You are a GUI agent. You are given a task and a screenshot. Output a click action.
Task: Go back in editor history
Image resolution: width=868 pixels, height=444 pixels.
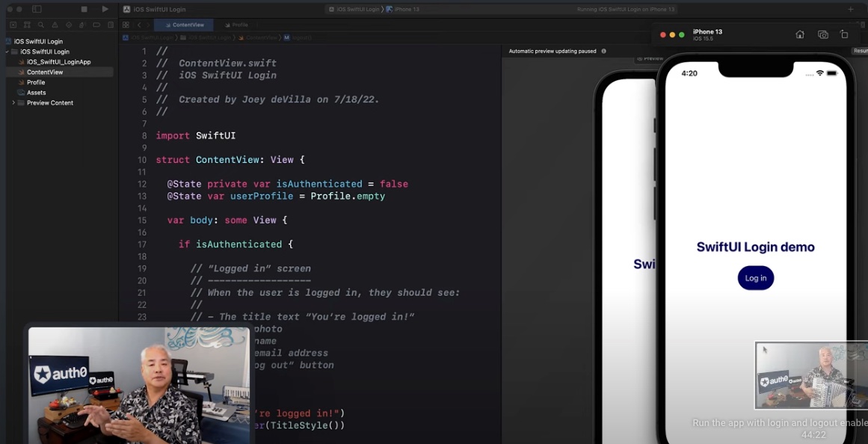pyautogui.click(x=139, y=25)
